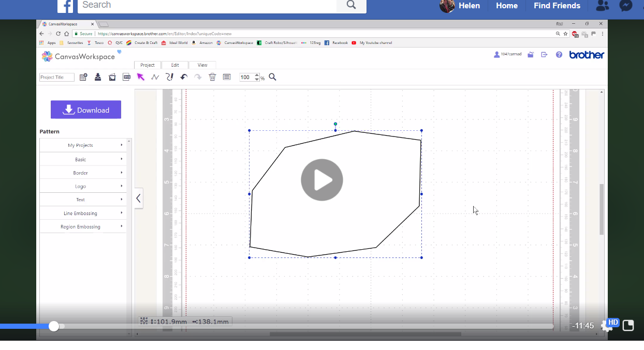644x350 pixels.
Task: Open Facebook friend requests icon
Action: coord(603,6)
